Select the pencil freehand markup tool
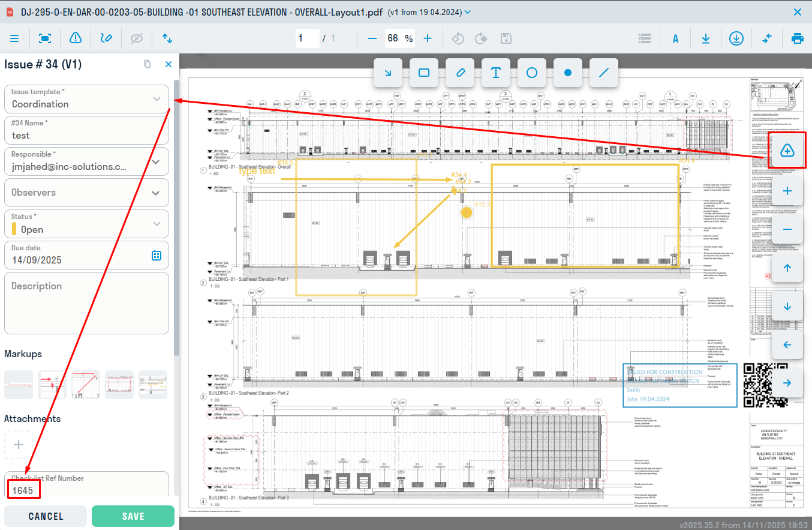 pyautogui.click(x=460, y=73)
